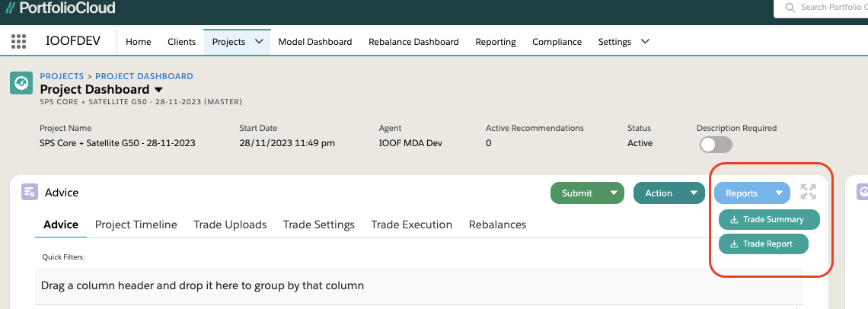Image resolution: width=868 pixels, height=309 pixels.
Task: Expand the Projects nav chevron
Action: pyautogui.click(x=260, y=41)
